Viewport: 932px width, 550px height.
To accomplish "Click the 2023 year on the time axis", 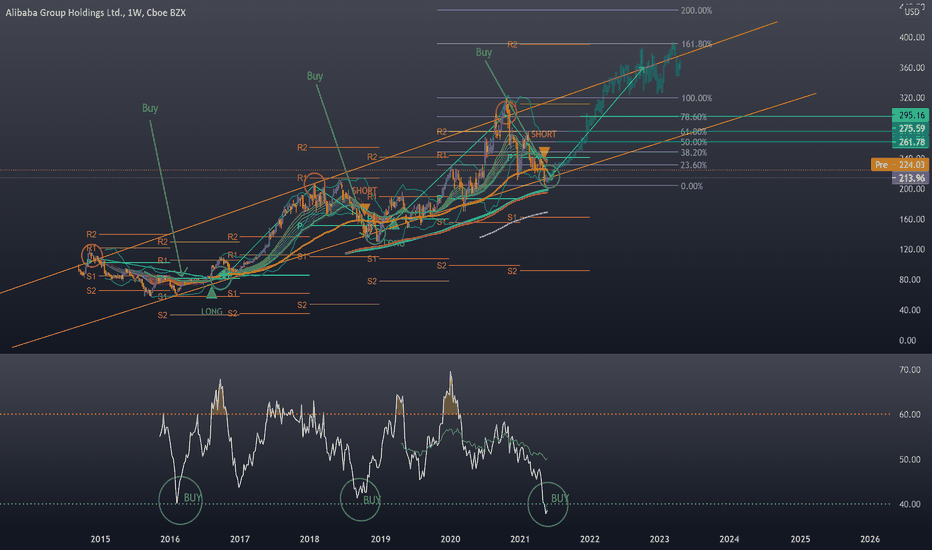I will click(x=659, y=539).
